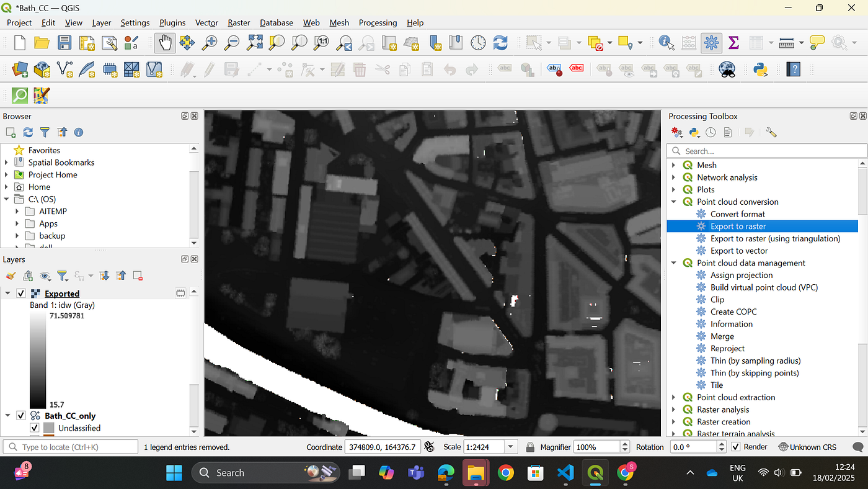Save project with the floppy disk icon
Screen dimensions: 868x489
(64, 43)
